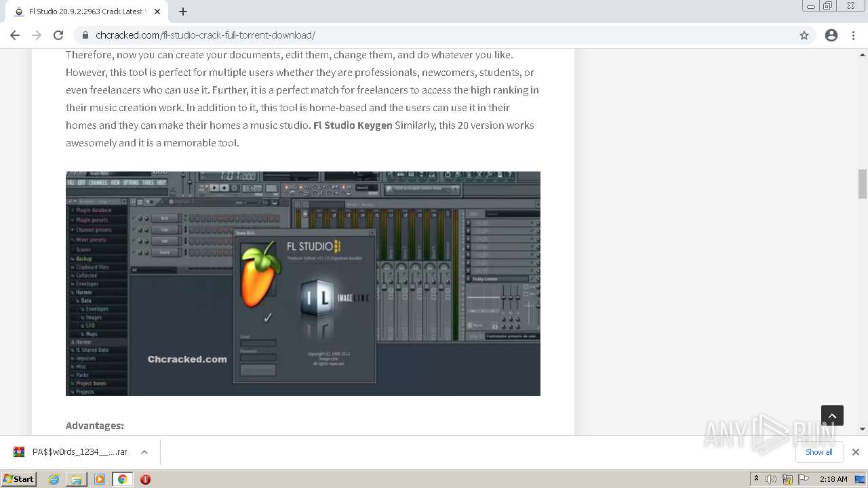Viewport: 868px width, 488px height.
Task: Open Chrome's three-dot menu
Action: click(854, 35)
